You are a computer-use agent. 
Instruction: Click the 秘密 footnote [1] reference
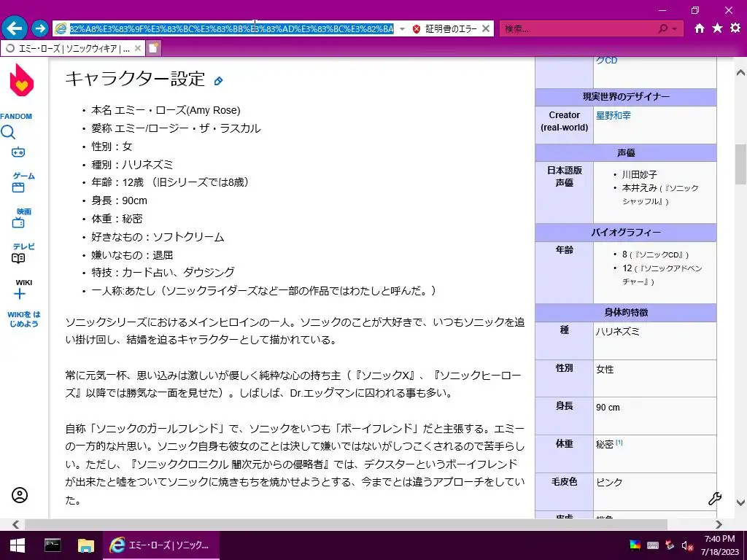619,443
